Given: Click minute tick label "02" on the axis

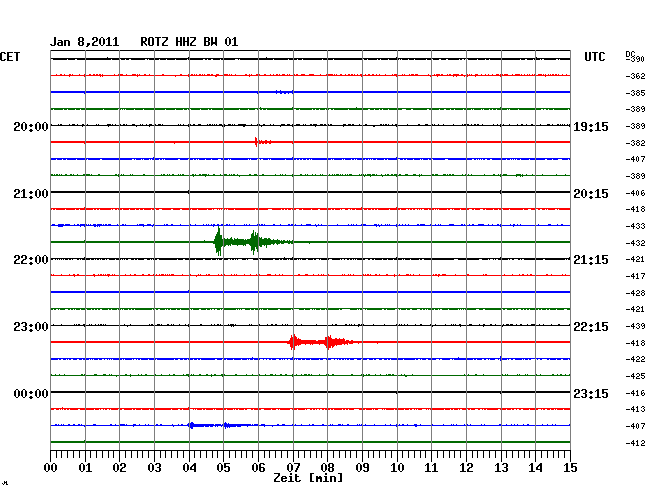Looking at the screenshot, I should [119, 468].
